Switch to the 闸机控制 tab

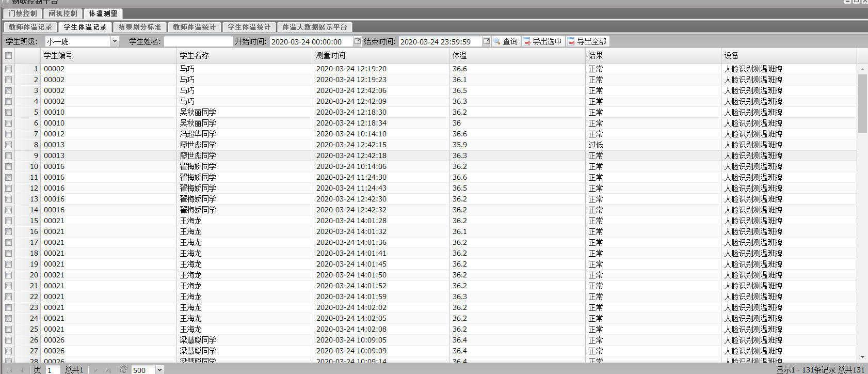coord(63,13)
